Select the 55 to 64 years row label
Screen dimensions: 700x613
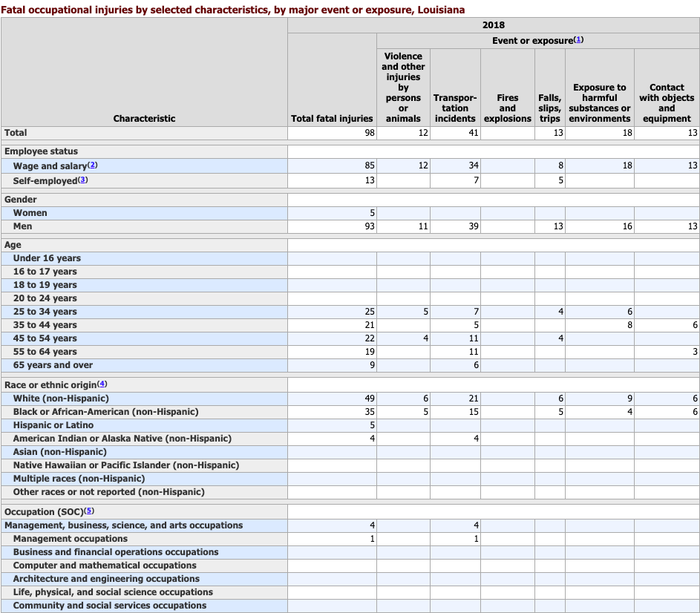(x=45, y=352)
